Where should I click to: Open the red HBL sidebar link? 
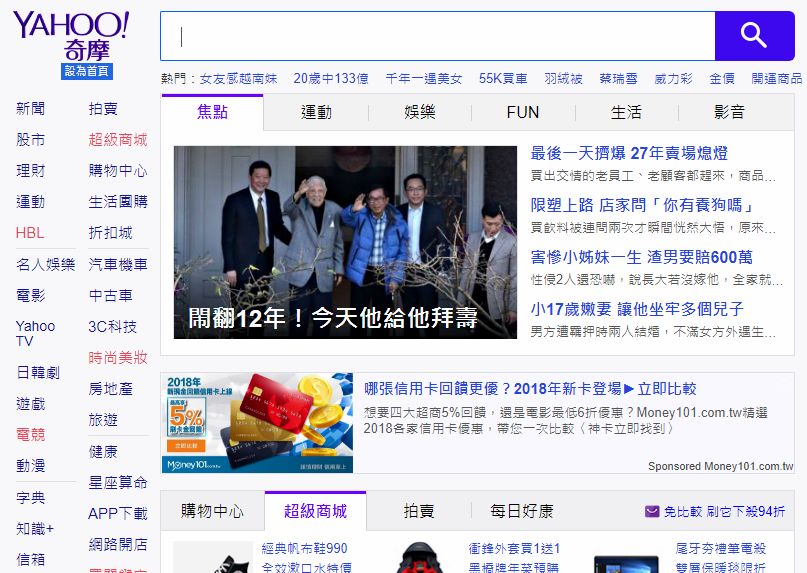tap(30, 233)
